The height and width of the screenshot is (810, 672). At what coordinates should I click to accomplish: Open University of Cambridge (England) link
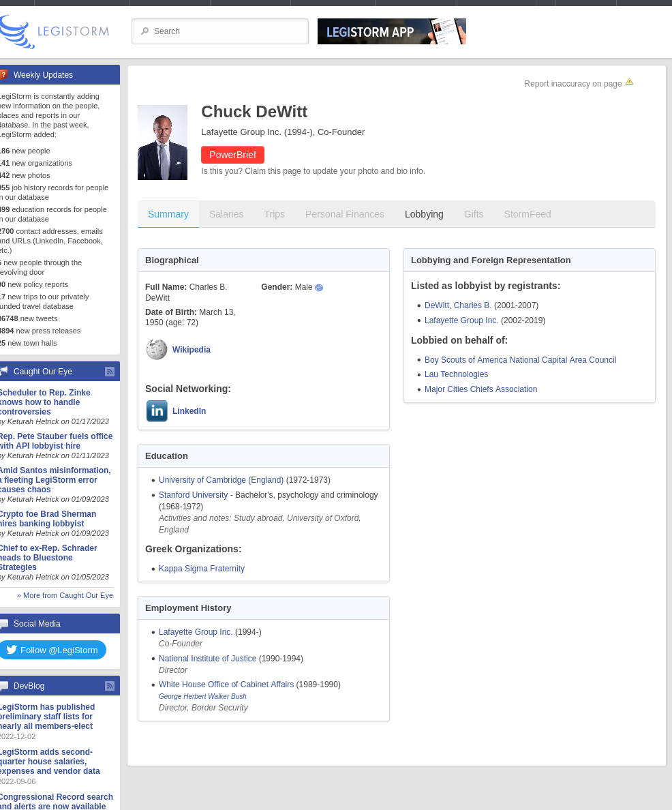(x=221, y=480)
